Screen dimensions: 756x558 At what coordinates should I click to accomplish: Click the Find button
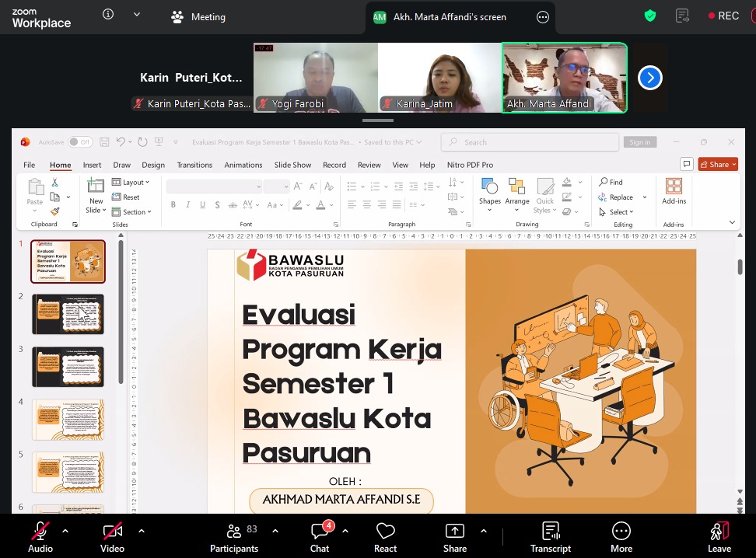click(611, 182)
